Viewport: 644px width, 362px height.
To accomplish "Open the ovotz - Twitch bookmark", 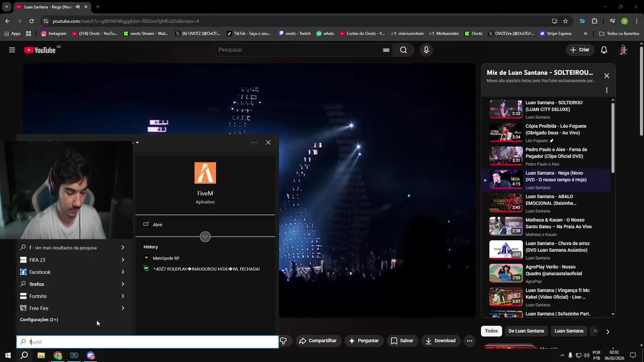I will pyautogui.click(x=295, y=34).
